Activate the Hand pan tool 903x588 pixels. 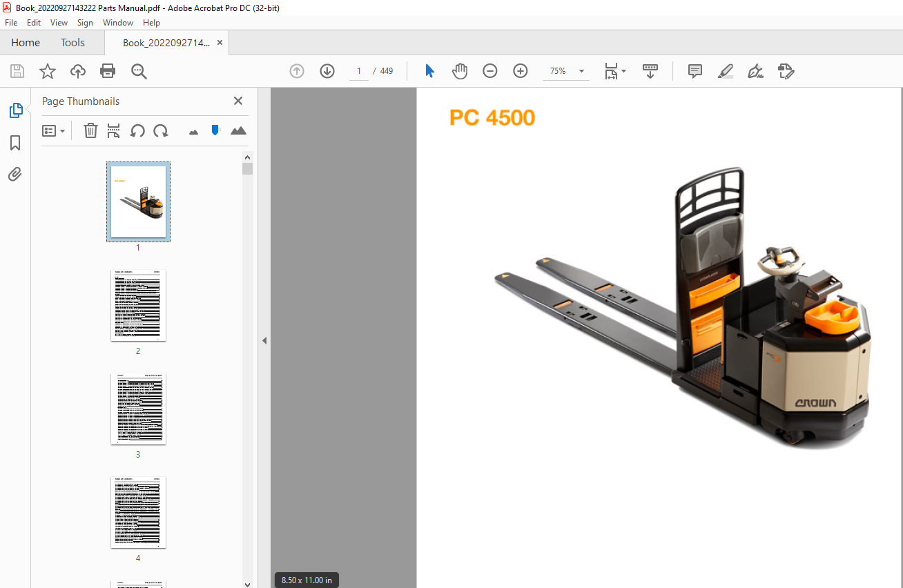tap(460, 71)
